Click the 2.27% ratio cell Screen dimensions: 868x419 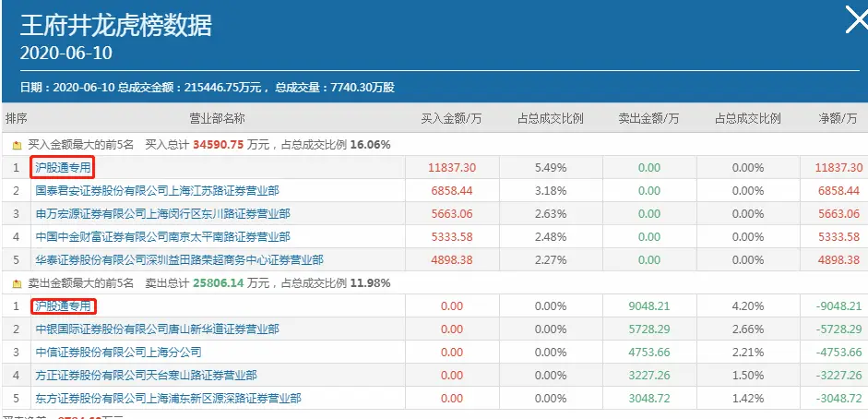(551, 260)
